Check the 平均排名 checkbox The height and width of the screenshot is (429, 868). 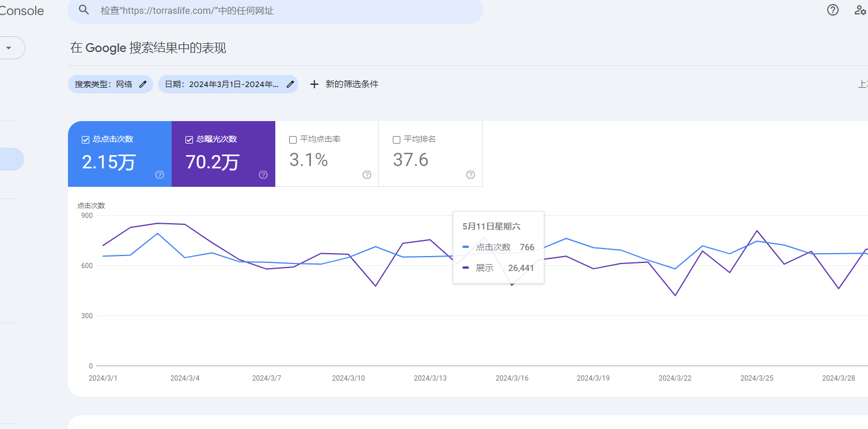click(x=396, y=140)
